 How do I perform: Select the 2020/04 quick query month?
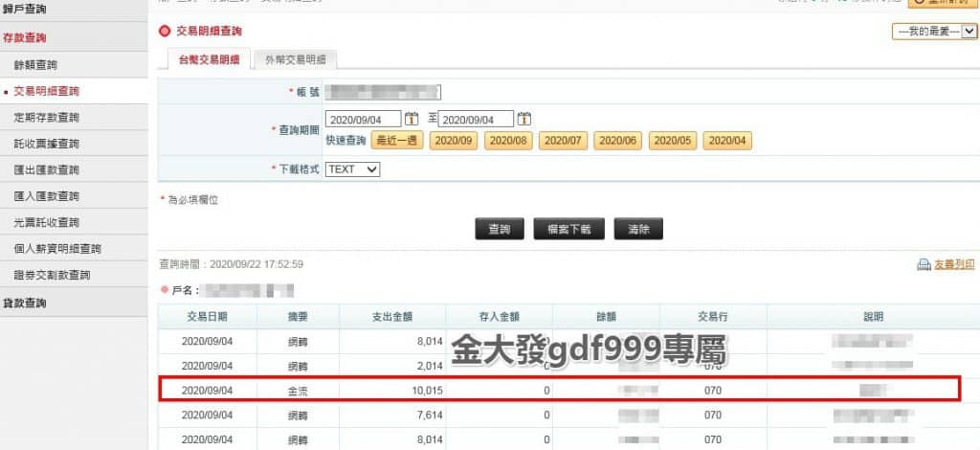pyautogui.click(x=727, y=141)
